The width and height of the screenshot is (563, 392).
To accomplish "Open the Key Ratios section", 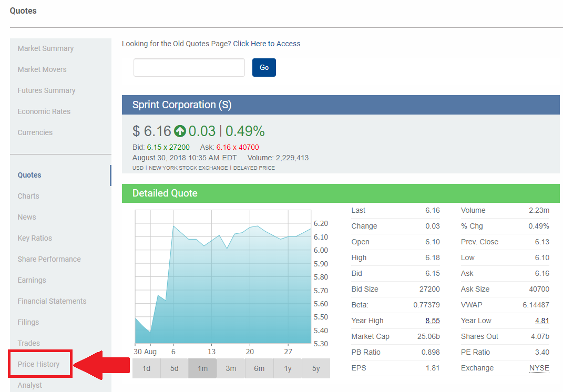I will (x=35, y=238).
